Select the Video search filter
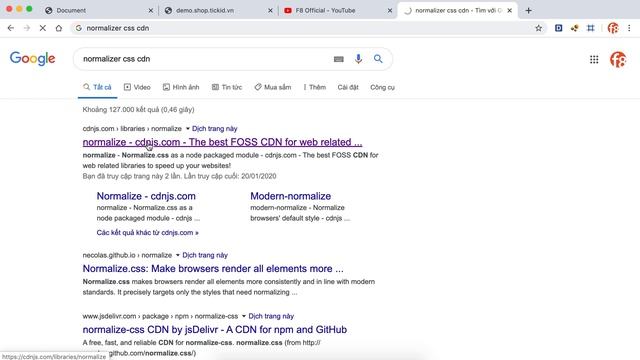 [137, 87]
